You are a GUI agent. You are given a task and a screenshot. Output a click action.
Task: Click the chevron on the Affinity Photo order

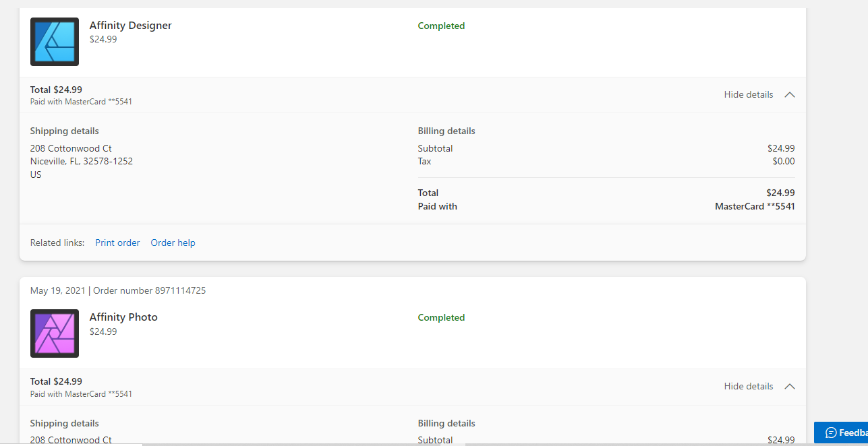[x=789, y=386]
